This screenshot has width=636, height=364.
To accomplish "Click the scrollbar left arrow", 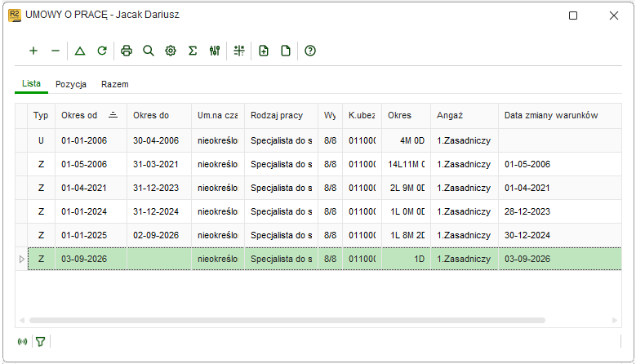I will click(x=22, y=320).
